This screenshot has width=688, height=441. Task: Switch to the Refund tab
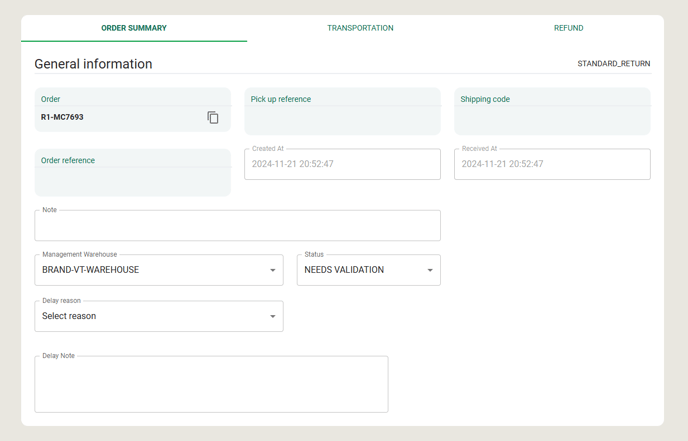(x=569, y=28)
